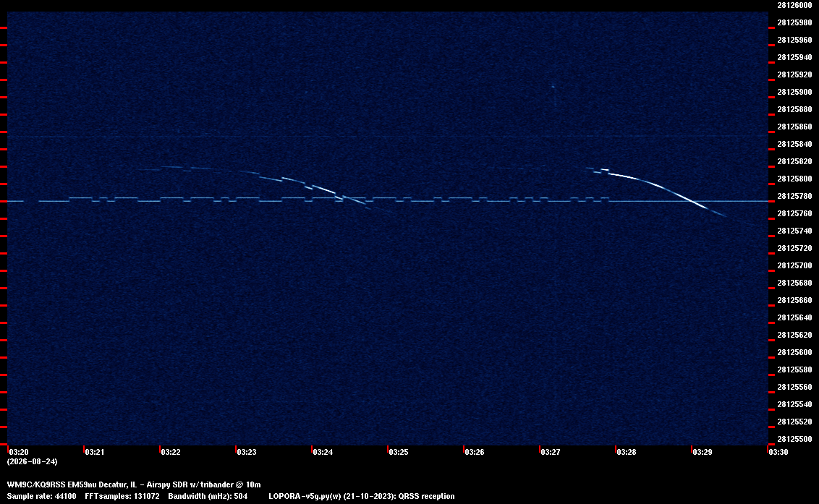The height and width of the screenshot is (504, 819).
Task: Select the 28125840 frequency label
Action: click(x=794, y=144)
